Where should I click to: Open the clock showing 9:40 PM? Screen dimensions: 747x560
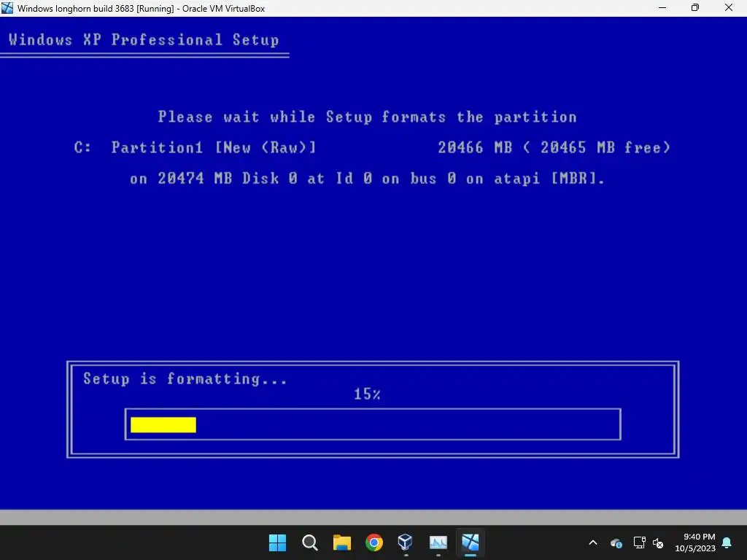click(x=695, y=542)
